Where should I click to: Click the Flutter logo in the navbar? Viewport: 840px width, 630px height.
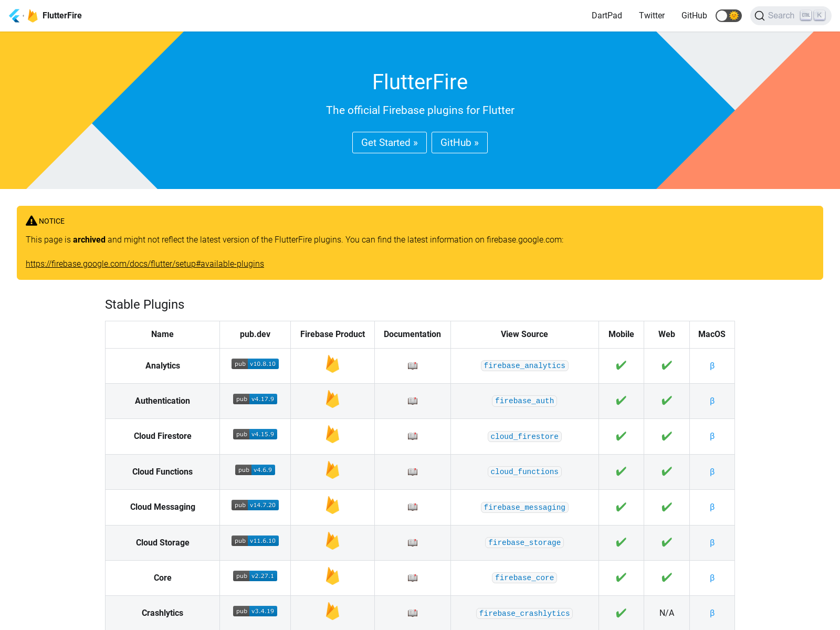(x=15, y=16)
